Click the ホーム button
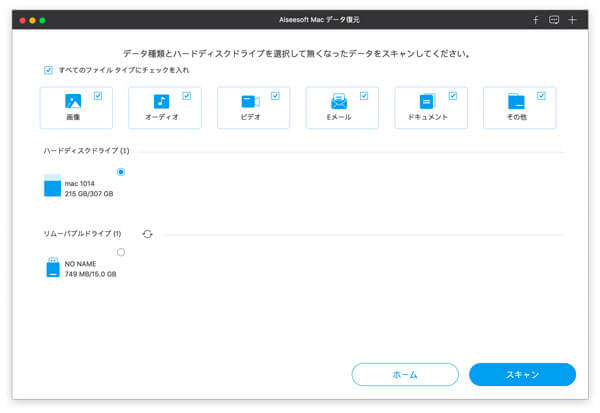The image size is (600, 413). point(405,374)
